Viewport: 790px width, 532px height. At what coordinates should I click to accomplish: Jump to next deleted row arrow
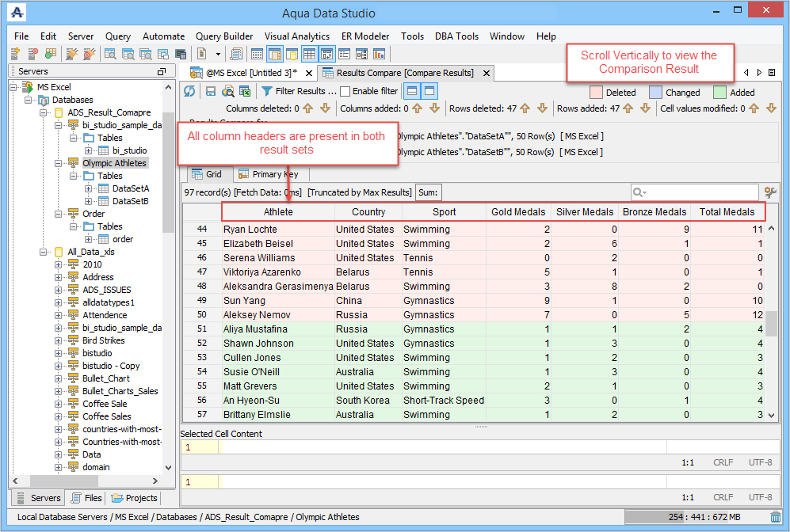click(544, 108)
